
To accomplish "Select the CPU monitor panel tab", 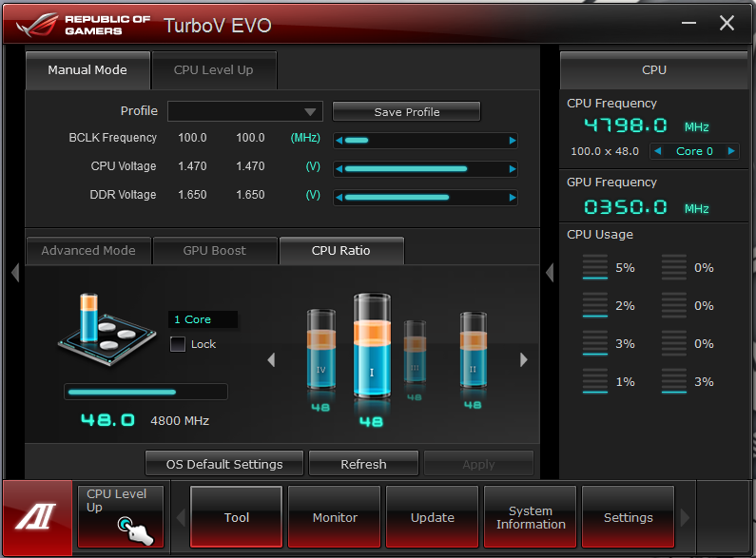I will pyautogui.click(x=654, y=70).
